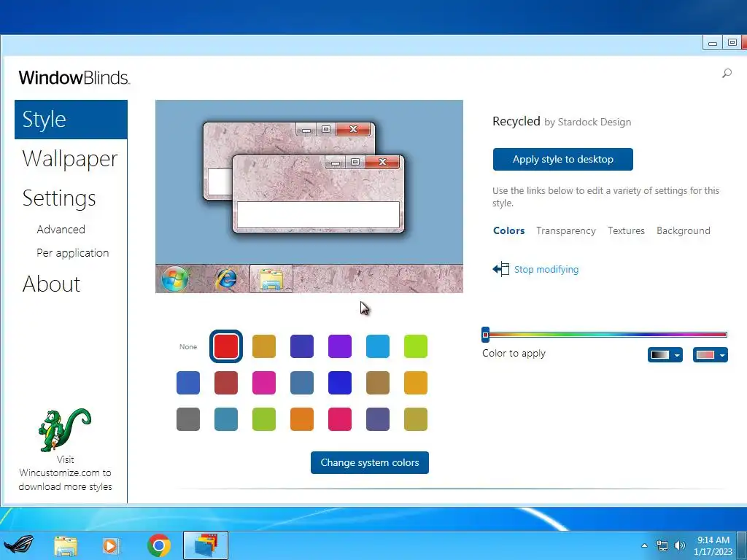Open the grayscale color dropdown
The width and height of the screenshot is (747, 560).
[x=665, y=355]
